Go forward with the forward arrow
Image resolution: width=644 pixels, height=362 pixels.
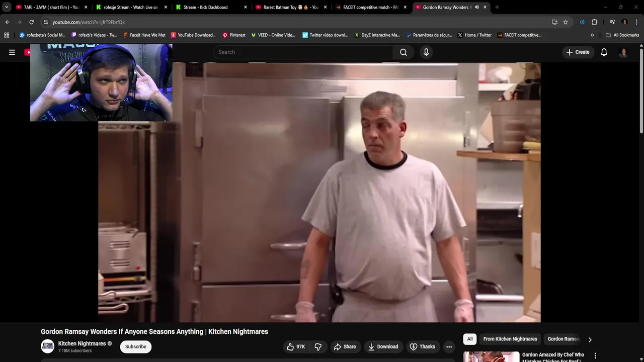pyautogui.click(x=19, y=22)
